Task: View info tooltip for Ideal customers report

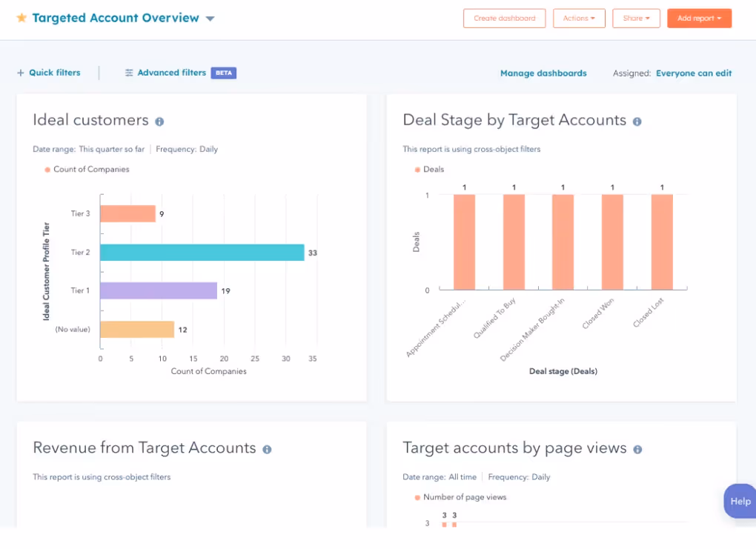Action: click(x=159, y=120)
